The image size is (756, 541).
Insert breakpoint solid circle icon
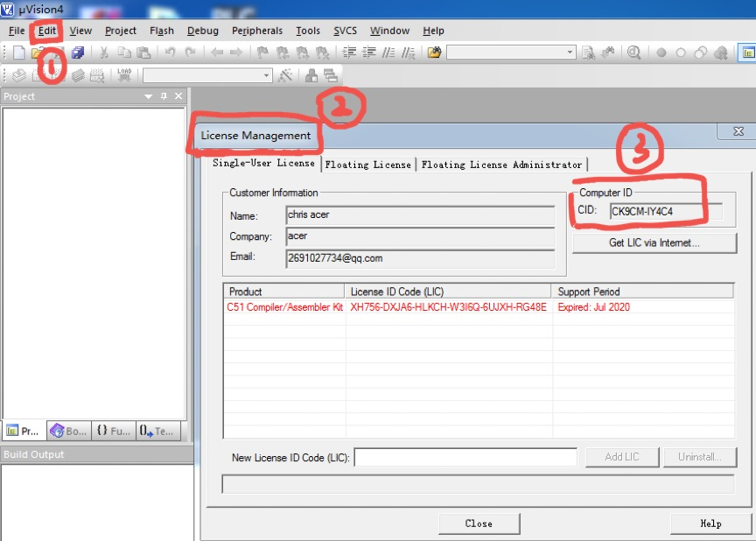click(661, 53)
